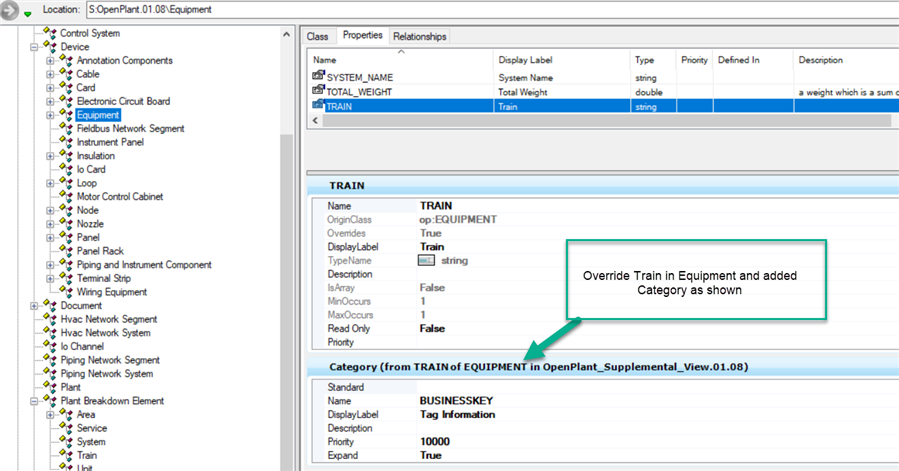Click the class icon beside Document
899x471 pixels.
click(50, 305)
